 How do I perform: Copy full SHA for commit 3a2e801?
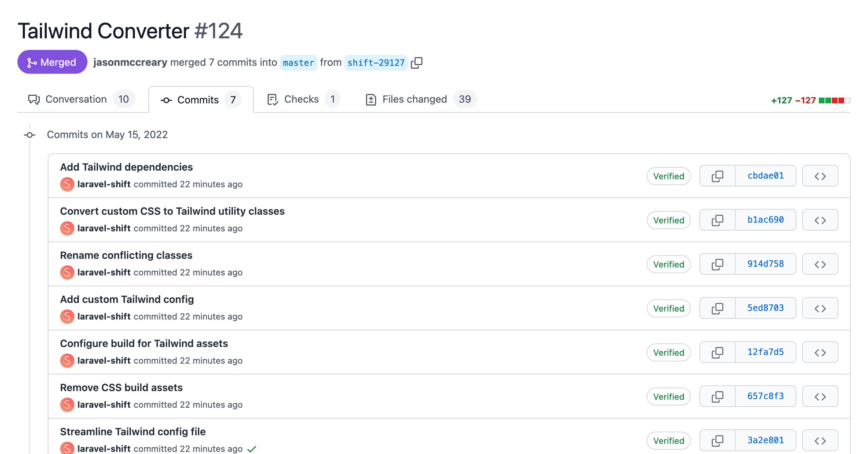tap(718, 441)
